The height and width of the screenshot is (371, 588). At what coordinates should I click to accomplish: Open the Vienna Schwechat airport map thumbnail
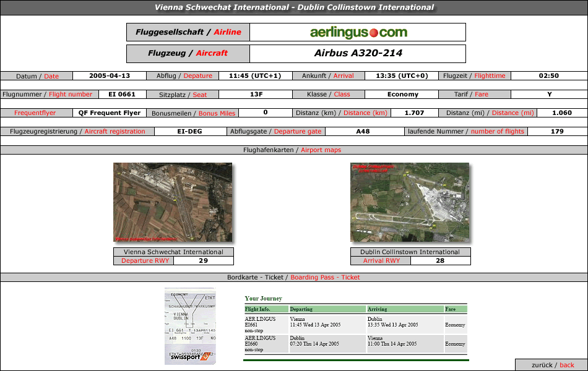(173, 202)
